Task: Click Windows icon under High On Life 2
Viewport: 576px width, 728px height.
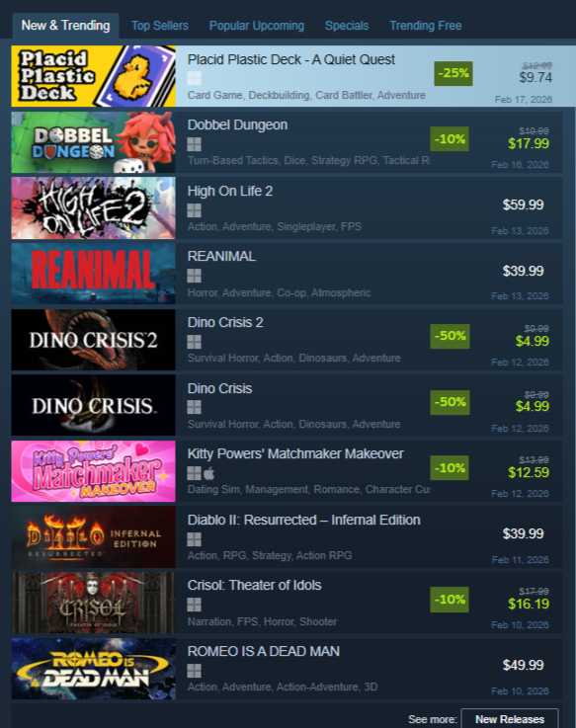Action: point(195,210)
